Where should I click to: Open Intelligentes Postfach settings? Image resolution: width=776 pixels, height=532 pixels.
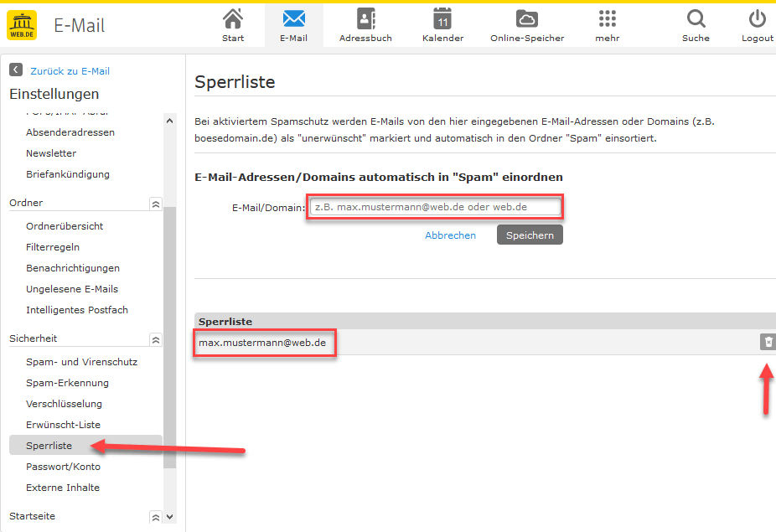point(77,310)
